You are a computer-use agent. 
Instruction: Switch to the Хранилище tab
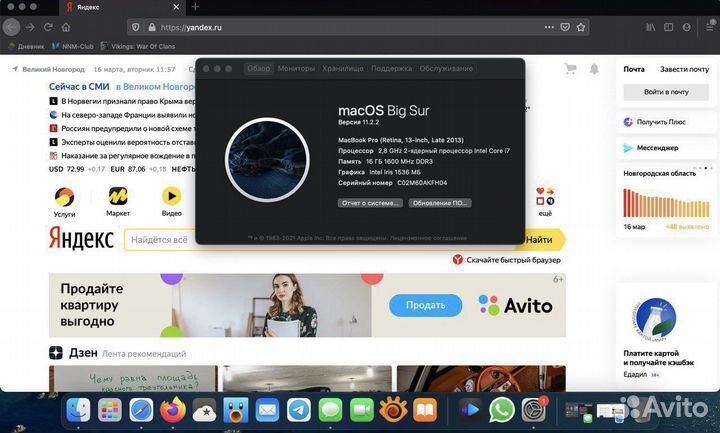(x=343, y=68)
